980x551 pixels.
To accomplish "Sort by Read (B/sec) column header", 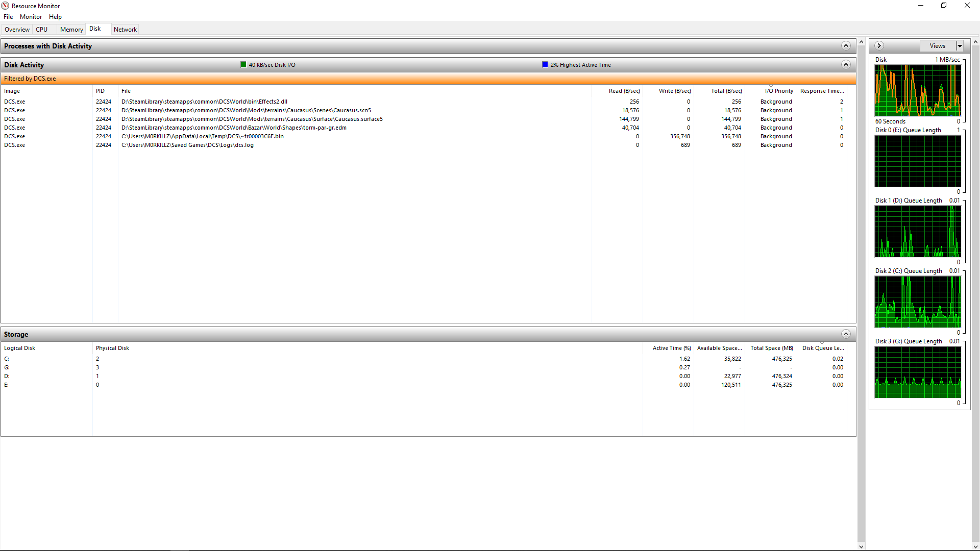I will pyautogui.click(x=617, y=91).
